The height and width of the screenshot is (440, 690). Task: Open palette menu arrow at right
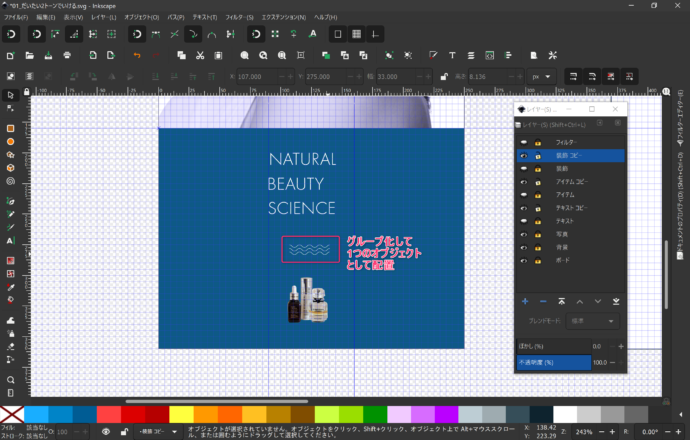pos(681,414)
